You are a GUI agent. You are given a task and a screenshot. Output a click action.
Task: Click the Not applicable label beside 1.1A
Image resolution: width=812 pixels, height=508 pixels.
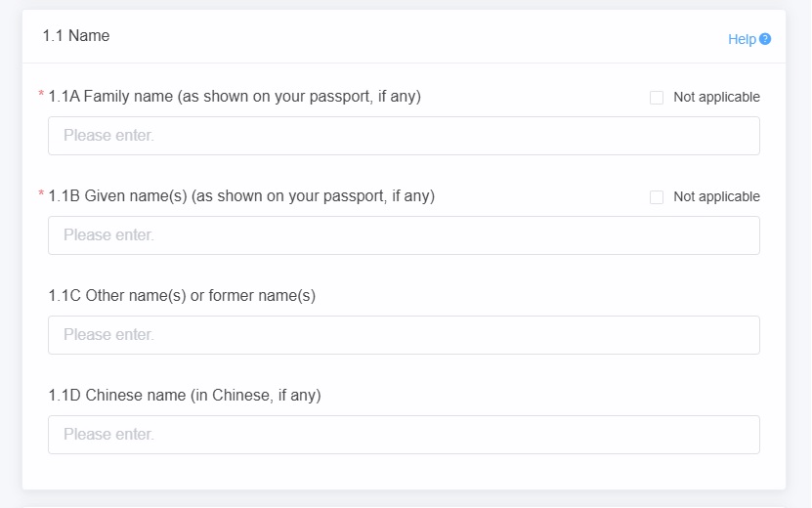click(716, 97)
